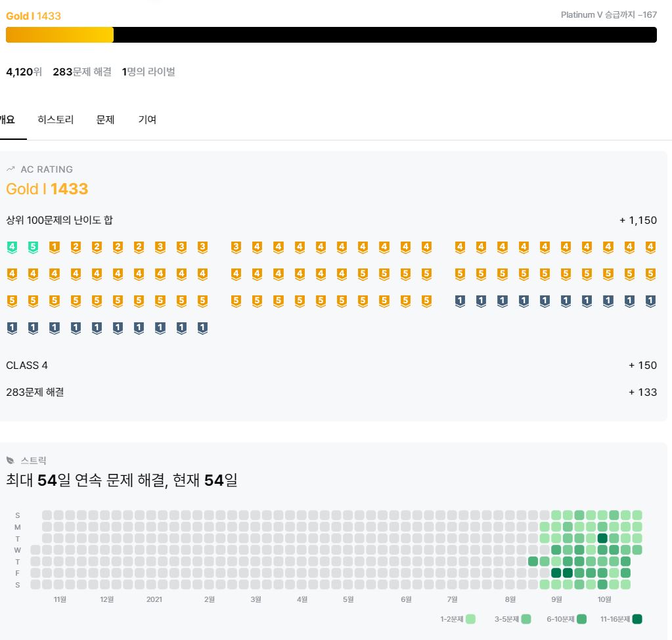Click the 4월 month label
This screenshot has height=640, width=672.
[x=302, y=599]
